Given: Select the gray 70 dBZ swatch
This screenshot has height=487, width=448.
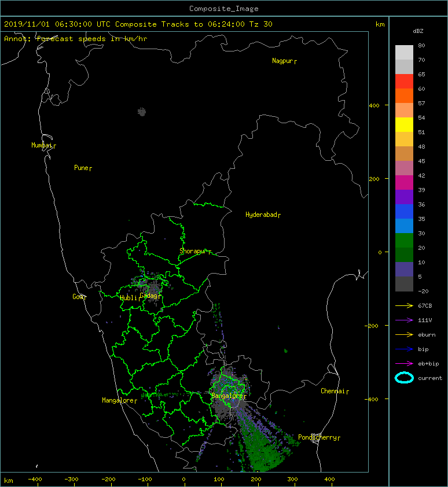Looking at the screenshot, I should 404,67.
